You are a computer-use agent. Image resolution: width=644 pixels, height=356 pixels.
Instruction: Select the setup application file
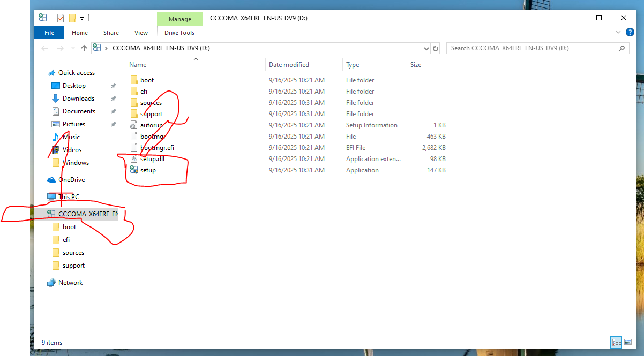[x=148, y=170]
